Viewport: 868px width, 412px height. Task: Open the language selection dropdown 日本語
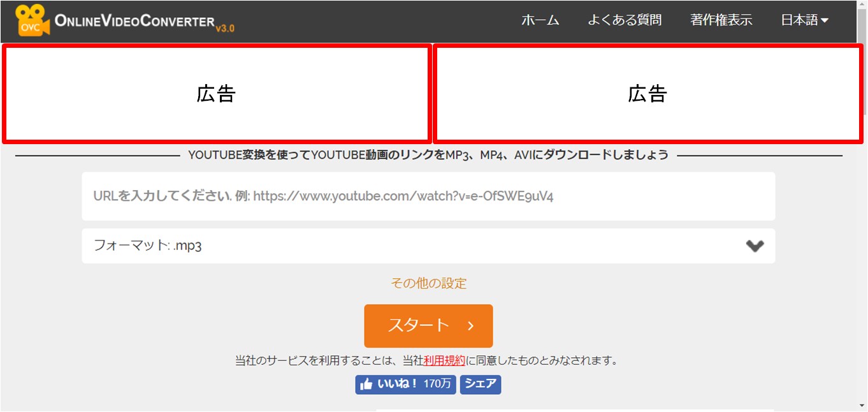pyautogui.click(x=802, y=20)
